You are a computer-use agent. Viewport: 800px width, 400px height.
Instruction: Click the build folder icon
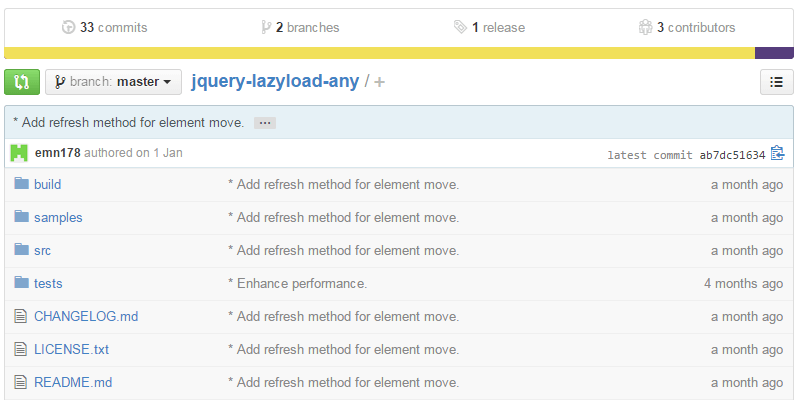[21, 184]
